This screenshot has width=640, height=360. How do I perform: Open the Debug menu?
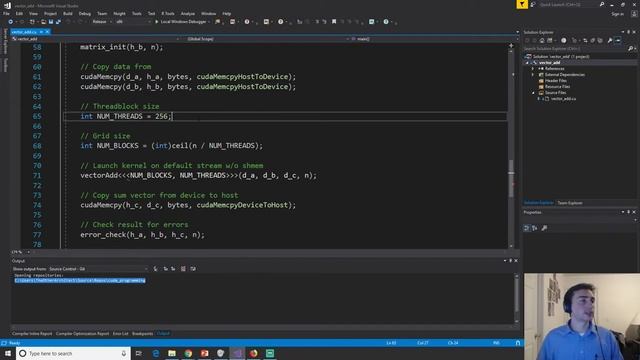84,13
